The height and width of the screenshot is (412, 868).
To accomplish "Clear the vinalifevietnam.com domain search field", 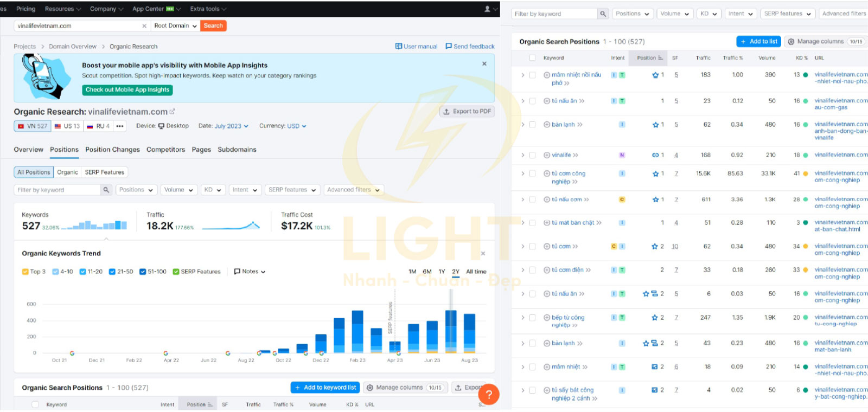I will point(144,26).
